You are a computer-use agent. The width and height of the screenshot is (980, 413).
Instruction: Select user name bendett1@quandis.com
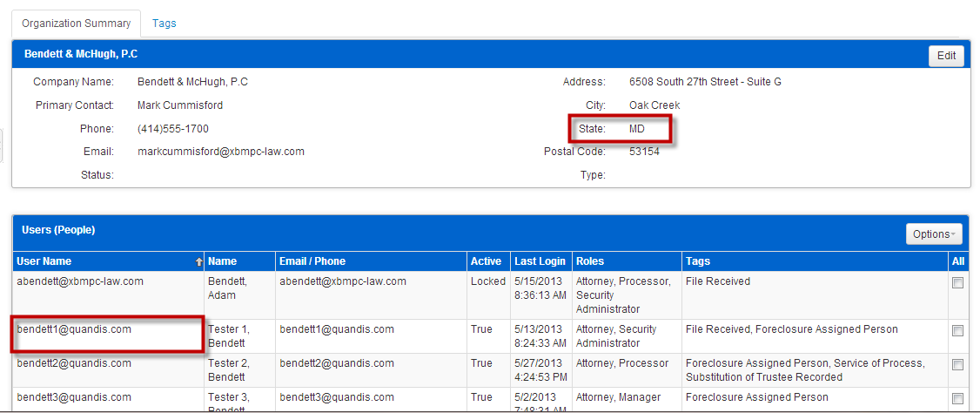[74, 329]
